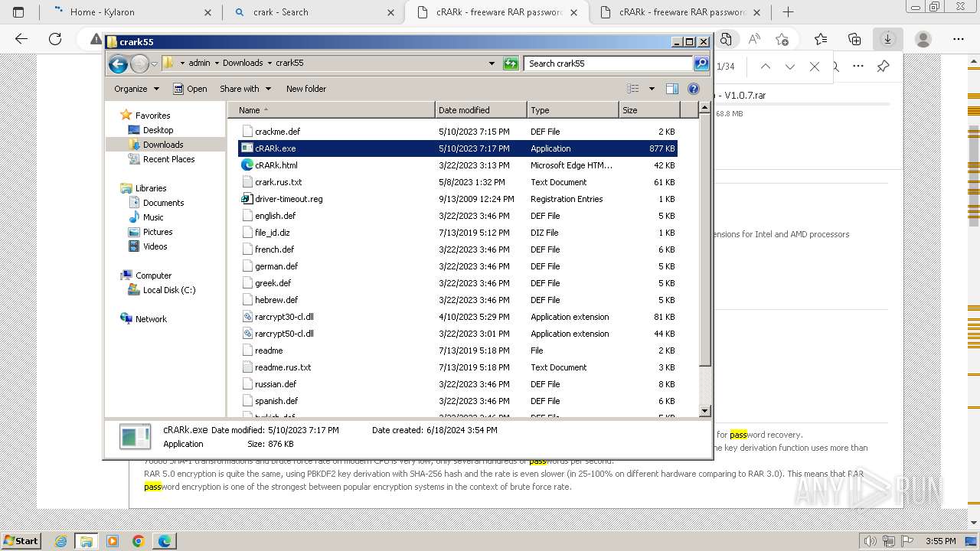Go to next find result arrow
The image size is (980, 551).
pyautogui.click(x=790, y=67)
